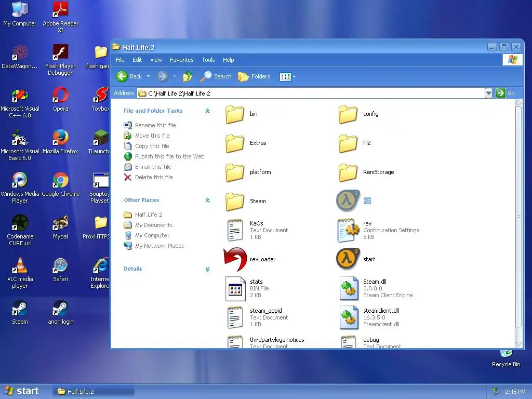Select the revLoader red arrow icon

pyautogui.click(x=235, y=259)
